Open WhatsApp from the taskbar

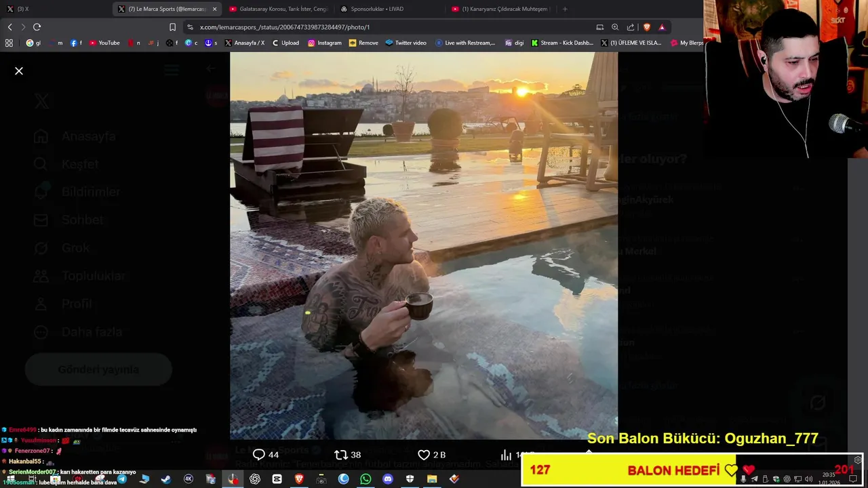(x=366, y=479)
